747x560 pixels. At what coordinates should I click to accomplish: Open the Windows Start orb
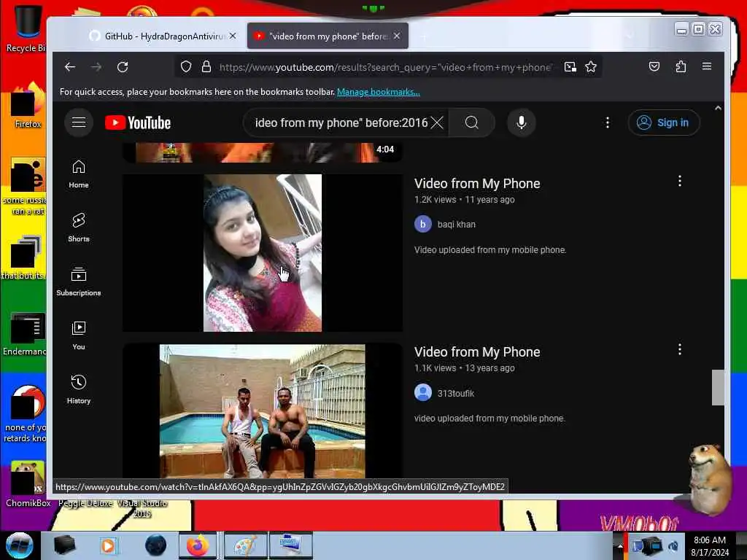pyautogui.click(x=20, y=545)
